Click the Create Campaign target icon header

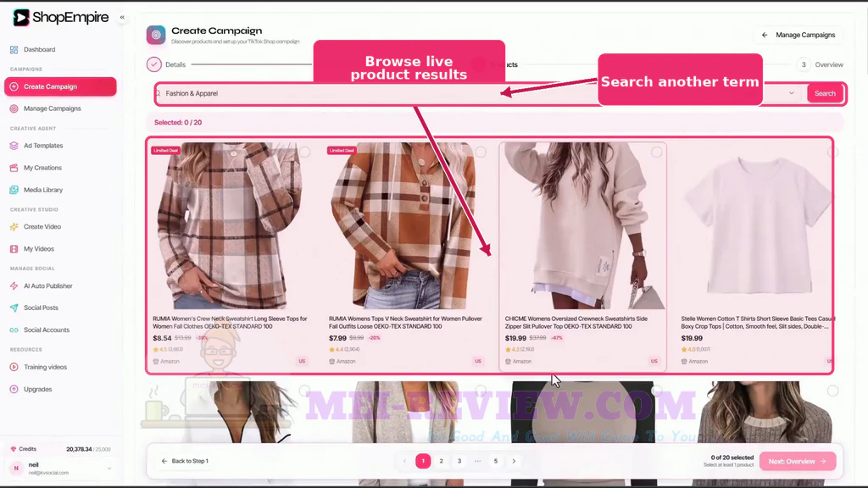pyautogui.click(x=156, y=35)
